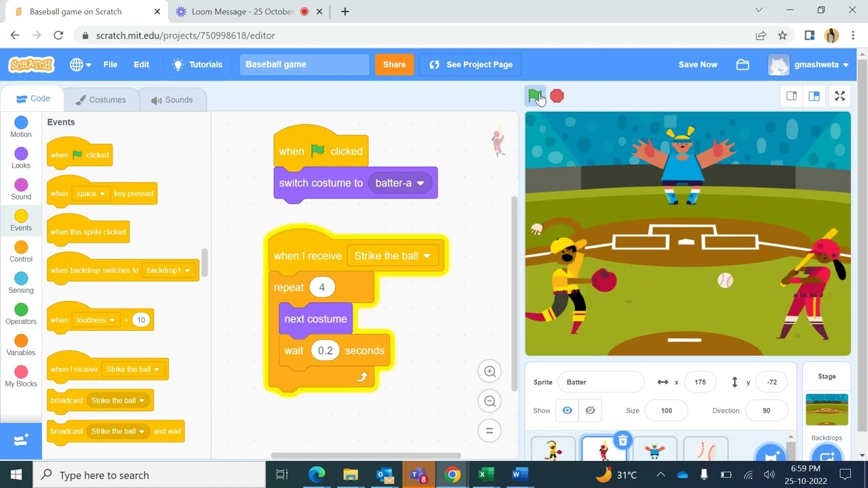
Task: Enter full screen stage mode
Action: (x=840, y=96)
